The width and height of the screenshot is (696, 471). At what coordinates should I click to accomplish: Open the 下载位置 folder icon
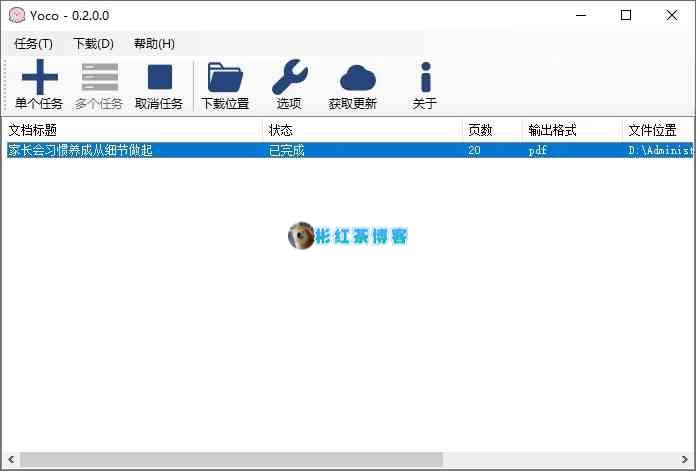225,77
